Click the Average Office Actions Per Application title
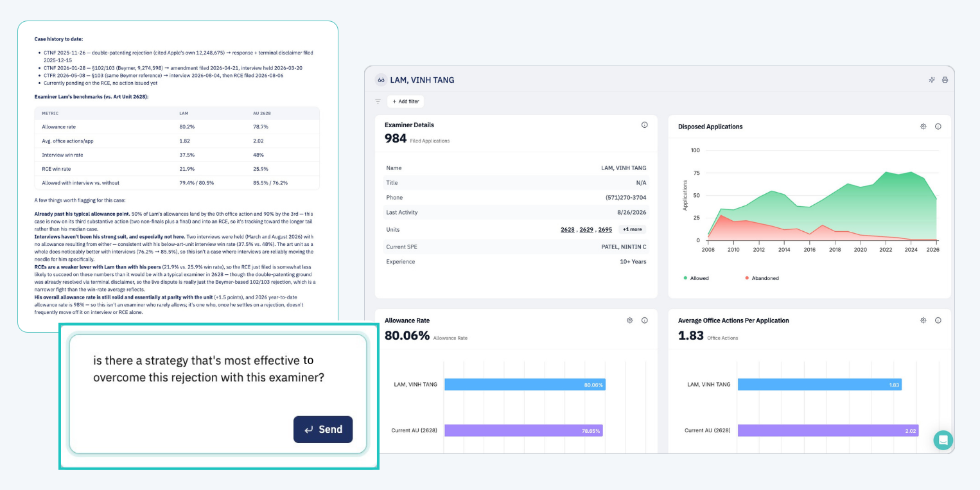The image size is (980, 490). (733, 320)
